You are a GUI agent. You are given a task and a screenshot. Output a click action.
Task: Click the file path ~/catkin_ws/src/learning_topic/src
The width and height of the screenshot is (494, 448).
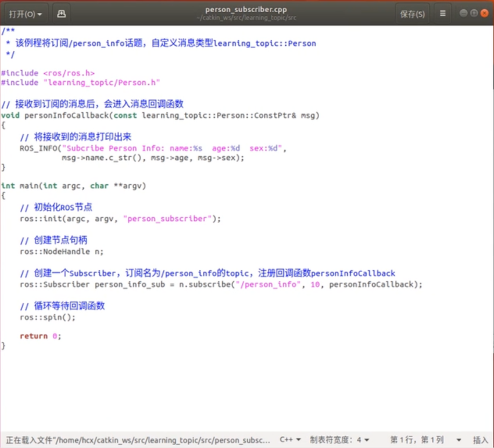246,18
